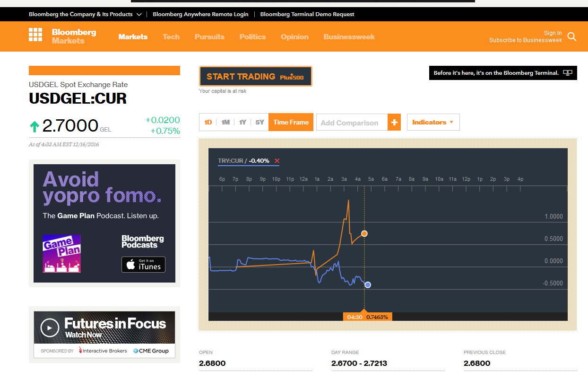Click the 04:30 crosshair time label
The width and height of the screenshot is (588, 372).
355,317
